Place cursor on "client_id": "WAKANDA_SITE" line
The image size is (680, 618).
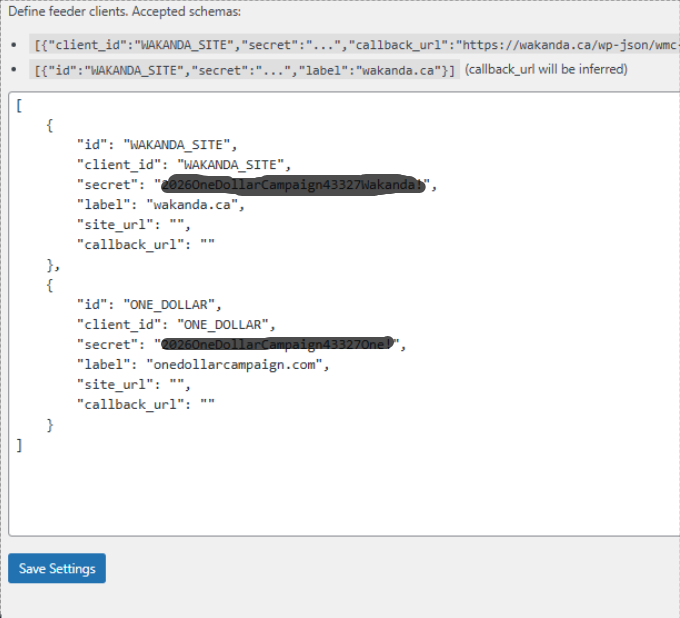coord(180,164)
